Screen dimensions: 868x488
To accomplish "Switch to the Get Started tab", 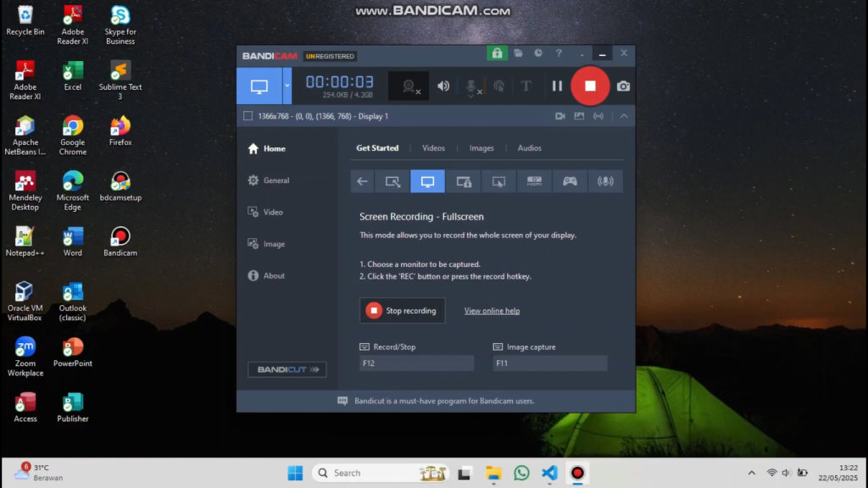I will coord(377,148).
